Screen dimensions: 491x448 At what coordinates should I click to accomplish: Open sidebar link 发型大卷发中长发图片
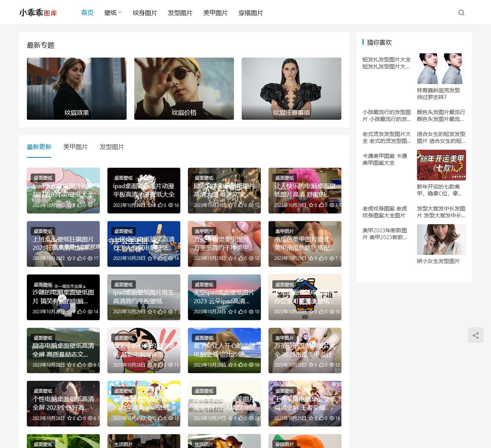[x=441, y=212]
